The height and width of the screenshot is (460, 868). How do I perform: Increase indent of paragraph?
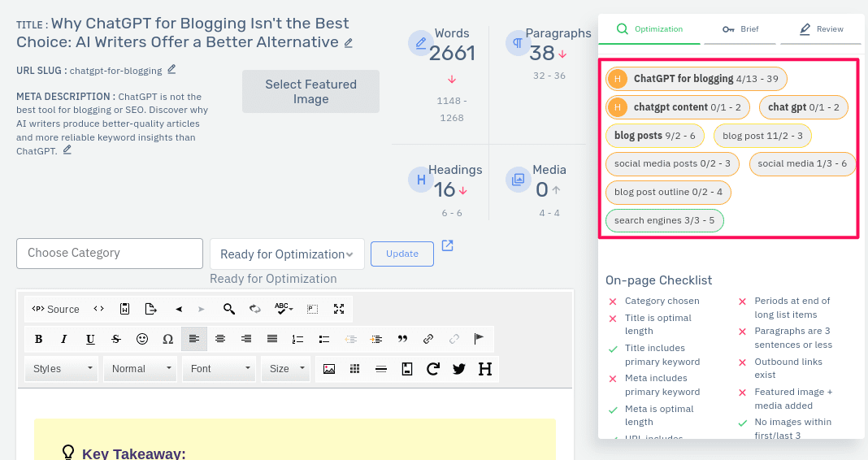point(376,339)
